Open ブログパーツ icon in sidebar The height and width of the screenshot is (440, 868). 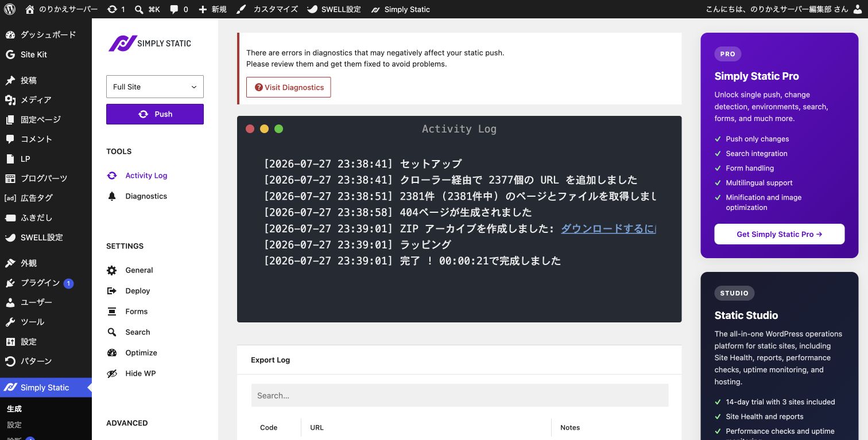[10, 178]
